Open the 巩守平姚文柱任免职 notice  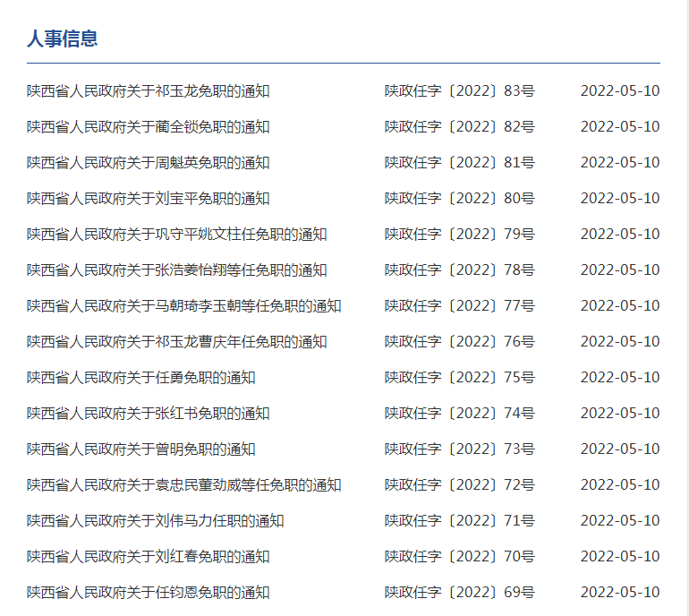point(176,235)
